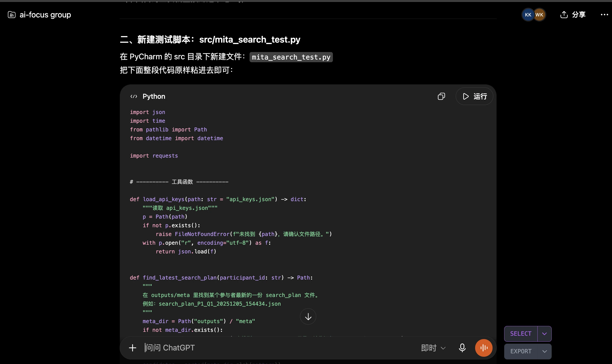Click the line 'meta_dir = Path("outputs") / "meta"'
Screen dimensions: 612x364
pos(199,321)
